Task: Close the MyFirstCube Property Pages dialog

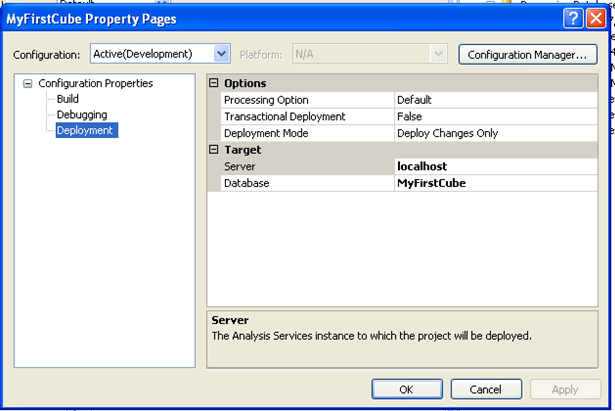Action: point(596,18)
